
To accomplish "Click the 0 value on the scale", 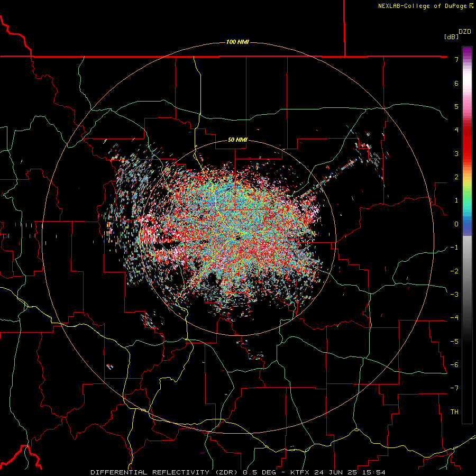I will [x=456, y=224].
